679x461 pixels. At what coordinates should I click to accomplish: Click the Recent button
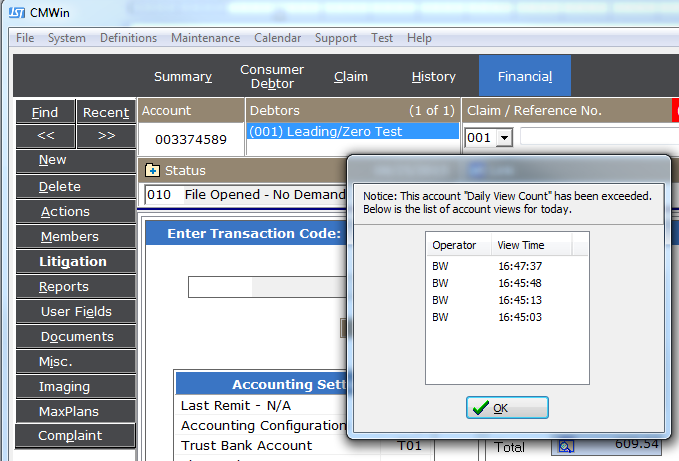click(106, 112)
